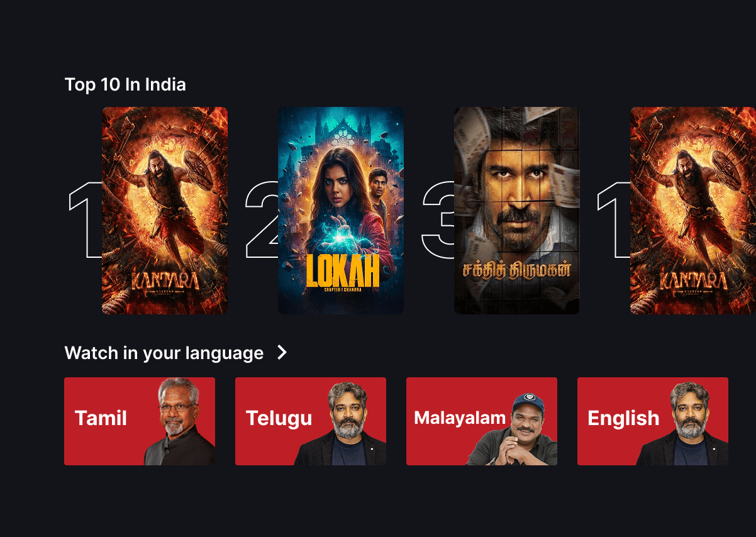Click rank number 1 before the cropped Kantara poster

(x=613, y=221)
